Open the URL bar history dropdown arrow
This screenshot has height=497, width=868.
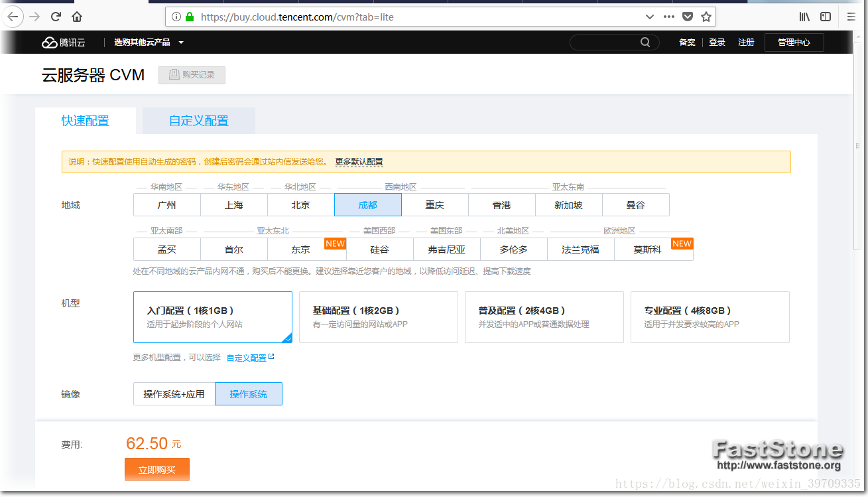coord(649,17)
